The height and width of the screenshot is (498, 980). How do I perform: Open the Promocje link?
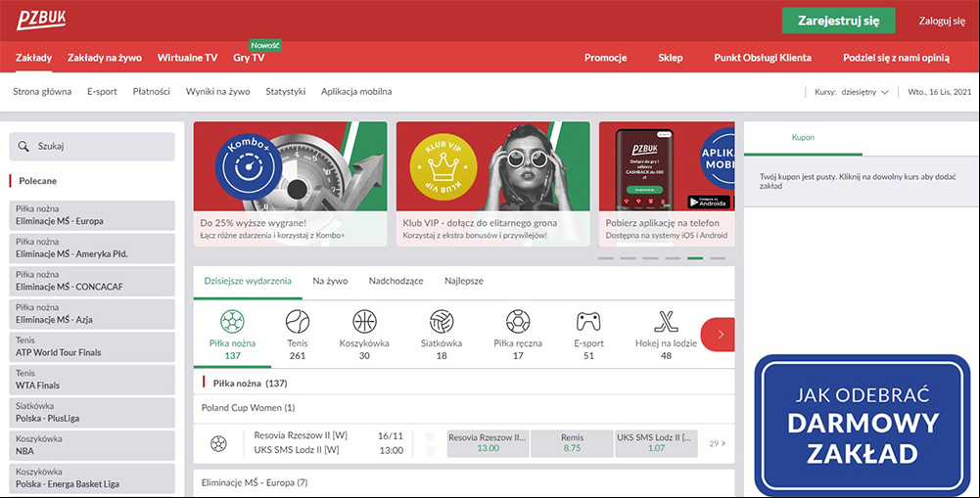click(x=606, y=58)
